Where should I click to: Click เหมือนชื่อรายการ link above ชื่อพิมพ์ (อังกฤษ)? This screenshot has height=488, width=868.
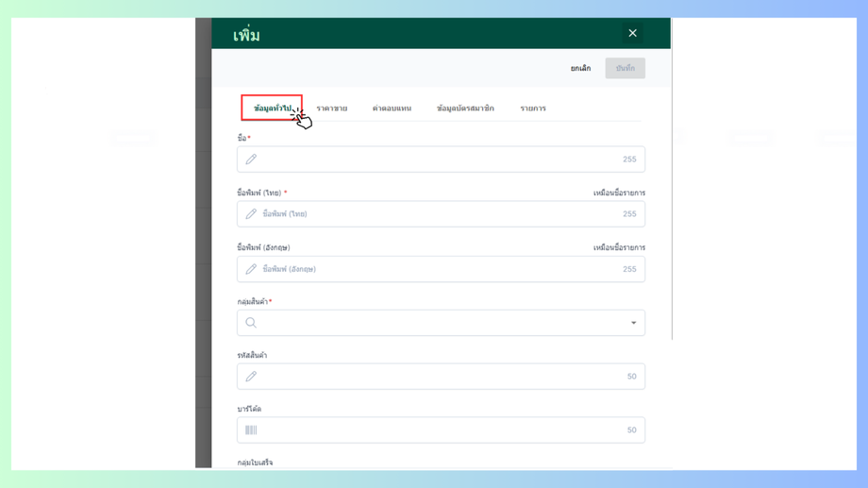pos(619,247)
